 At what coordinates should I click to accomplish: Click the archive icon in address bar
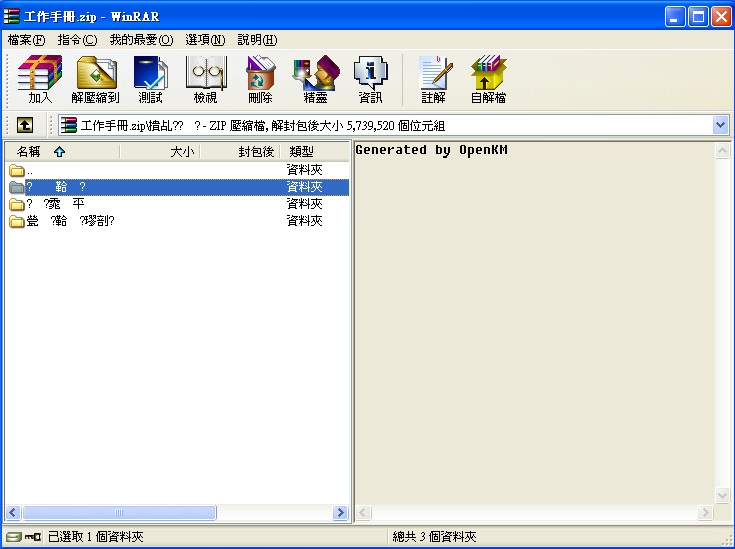pyautogui.click(x=68, y=125)
